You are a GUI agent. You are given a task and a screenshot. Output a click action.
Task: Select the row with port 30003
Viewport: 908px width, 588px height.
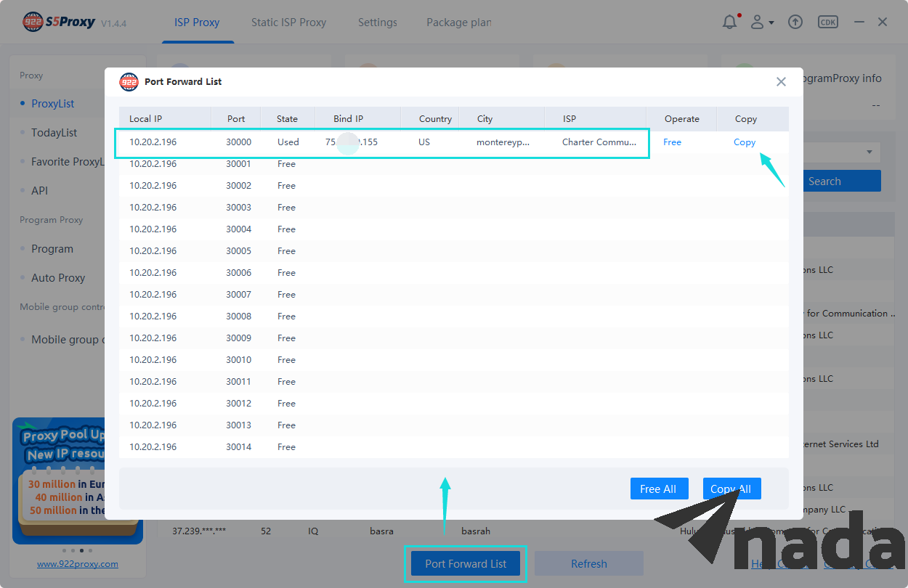pos(454,208)
